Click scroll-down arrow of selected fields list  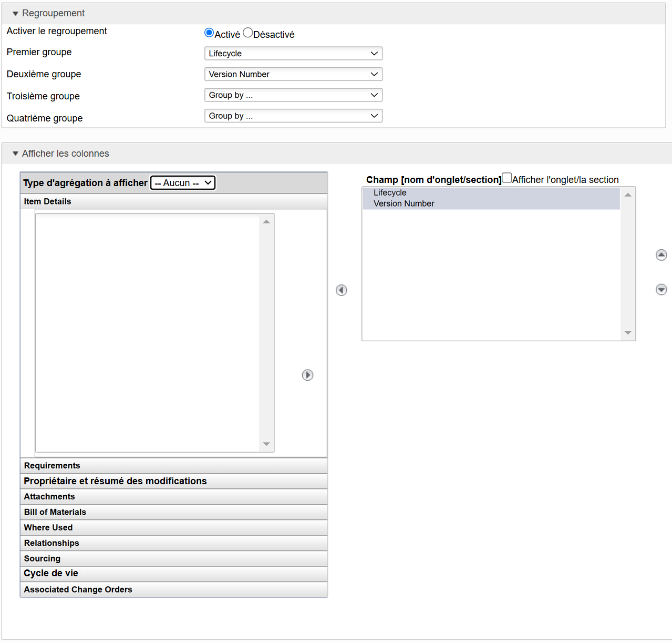coord(628,333)
